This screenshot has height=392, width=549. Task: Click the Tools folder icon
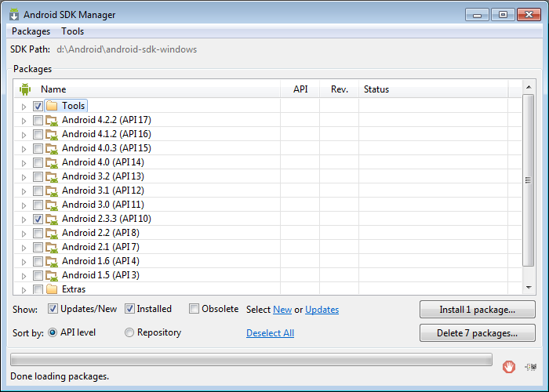point(52,106)
